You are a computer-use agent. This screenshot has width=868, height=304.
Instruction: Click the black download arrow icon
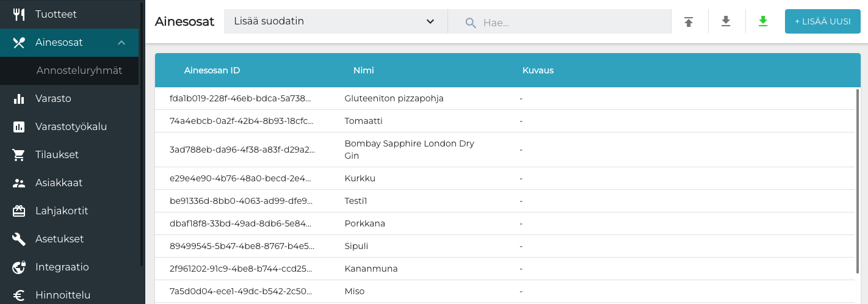pyautogui.click(x=726, y=22)
